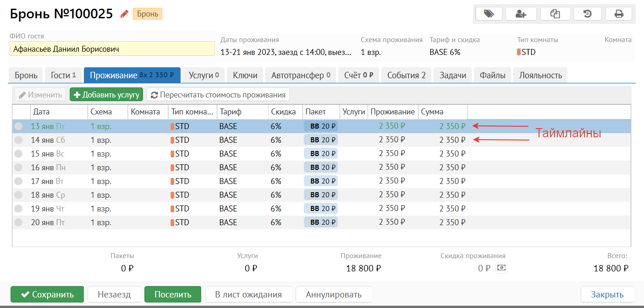Click the copy booking icon button
Image resolution: width=644 pixels, height=308 pixels.
coord(555,14)
